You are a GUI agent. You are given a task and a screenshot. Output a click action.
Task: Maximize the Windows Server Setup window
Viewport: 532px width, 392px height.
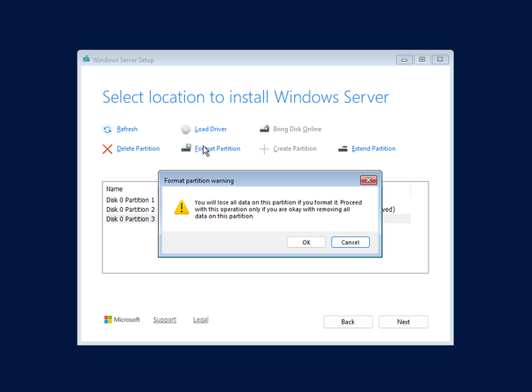(422, 59)
